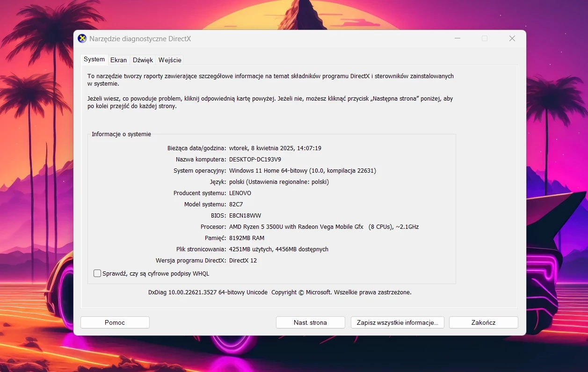The width and height of the screenshot is (588, 372).
Task: Click the Informacje o systemie group label
Action: (x=121, y=134)
